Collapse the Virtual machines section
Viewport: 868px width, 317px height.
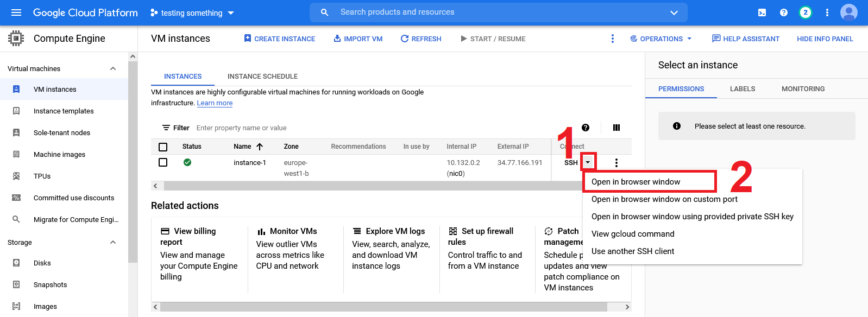[x=113, y=68]
